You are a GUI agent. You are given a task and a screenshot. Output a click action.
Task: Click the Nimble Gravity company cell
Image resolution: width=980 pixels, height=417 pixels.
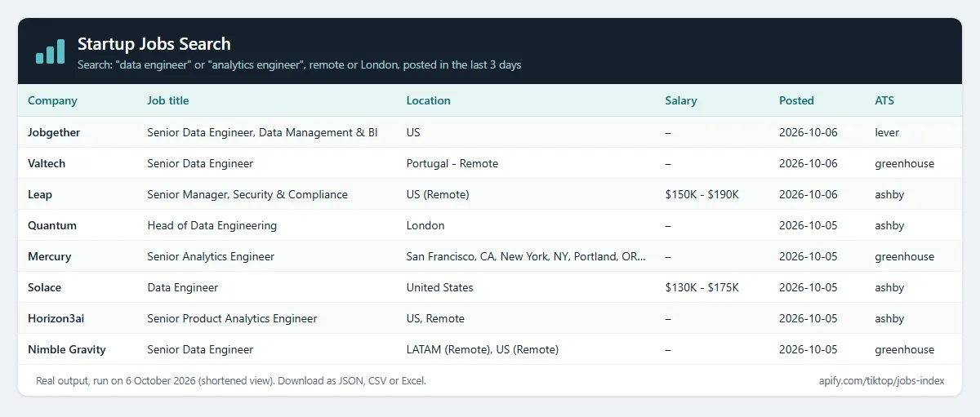click(x=67, y=349)
